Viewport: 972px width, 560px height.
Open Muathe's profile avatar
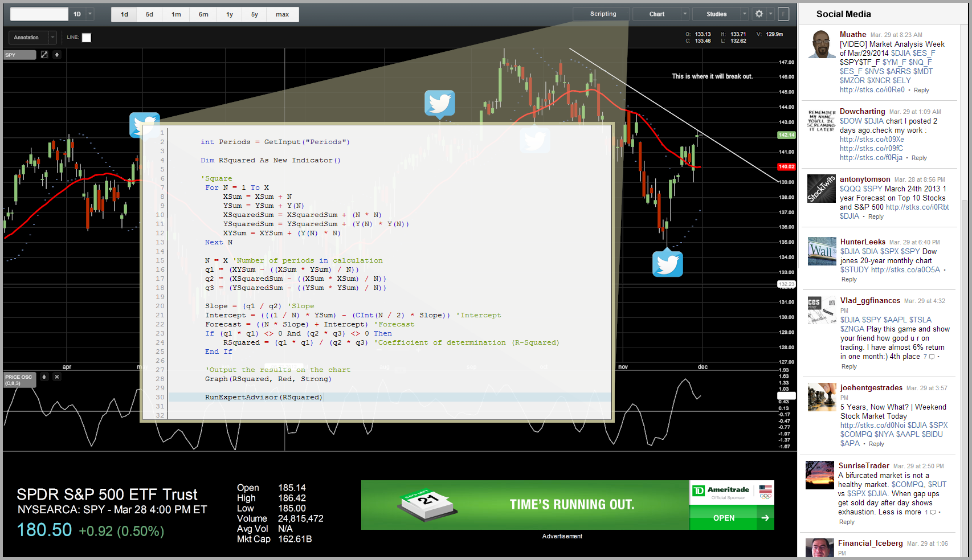822,44
